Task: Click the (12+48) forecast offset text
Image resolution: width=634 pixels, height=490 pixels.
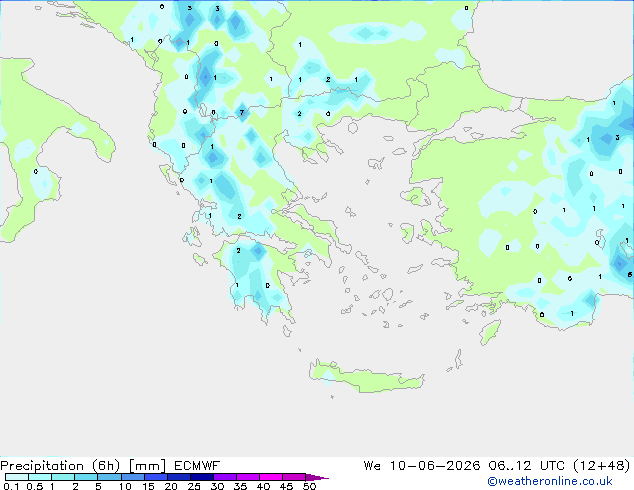Action: 602,466
